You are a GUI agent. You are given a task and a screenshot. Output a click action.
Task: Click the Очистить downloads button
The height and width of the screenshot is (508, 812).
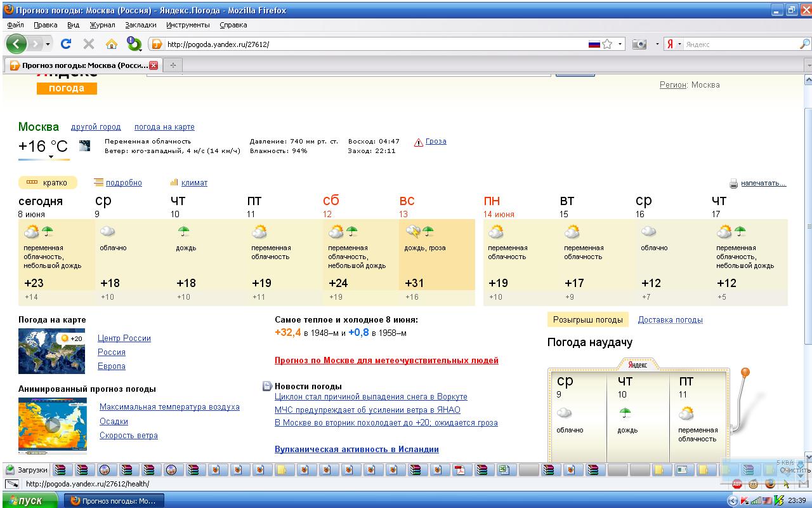click(x=795, y=470)
